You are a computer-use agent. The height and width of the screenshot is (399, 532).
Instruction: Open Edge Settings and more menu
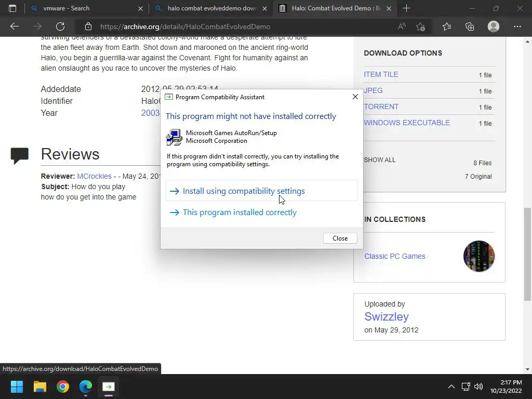tap(517, 26)
